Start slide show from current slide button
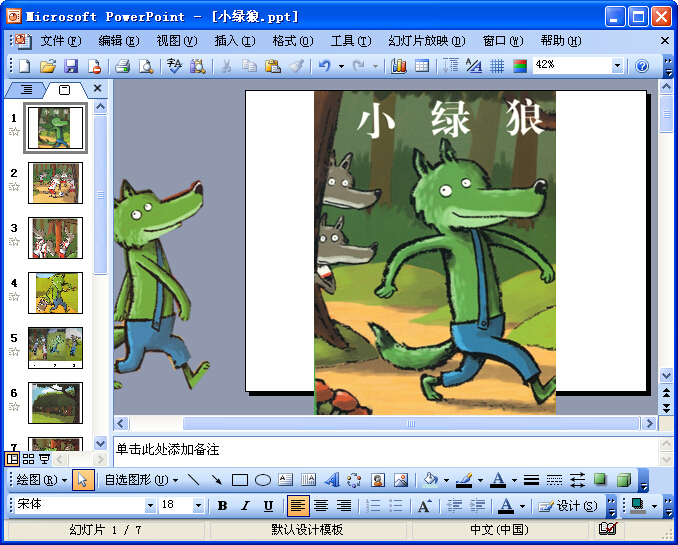Screen dimensions: 678x545 (x=44, y=459)
